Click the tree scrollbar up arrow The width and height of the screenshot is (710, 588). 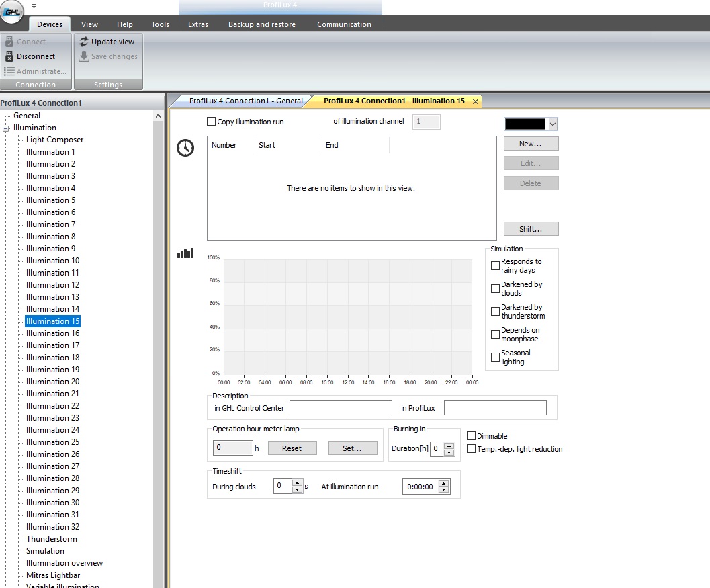[158, 116]
